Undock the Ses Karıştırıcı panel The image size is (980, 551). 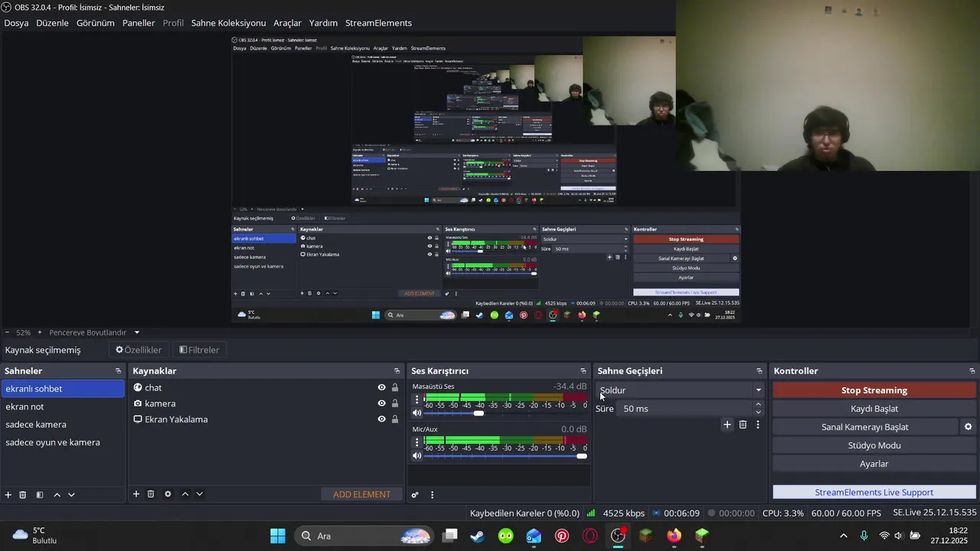[x=583, y=371]
